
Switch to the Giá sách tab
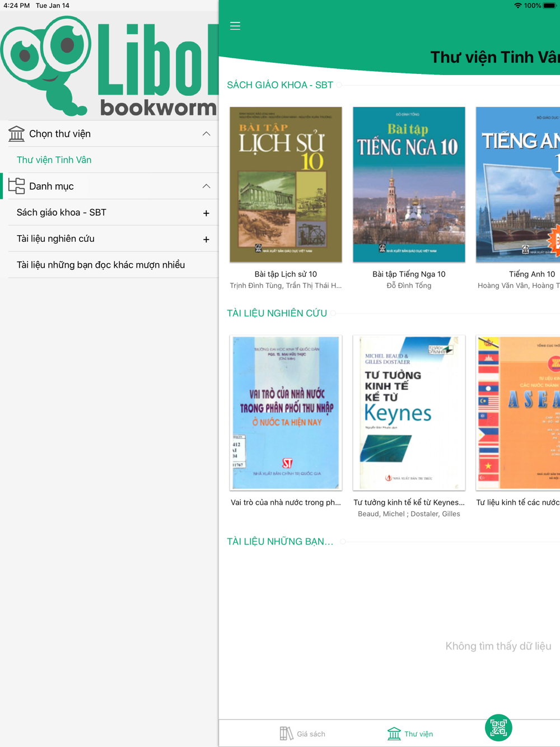(302, 734)
